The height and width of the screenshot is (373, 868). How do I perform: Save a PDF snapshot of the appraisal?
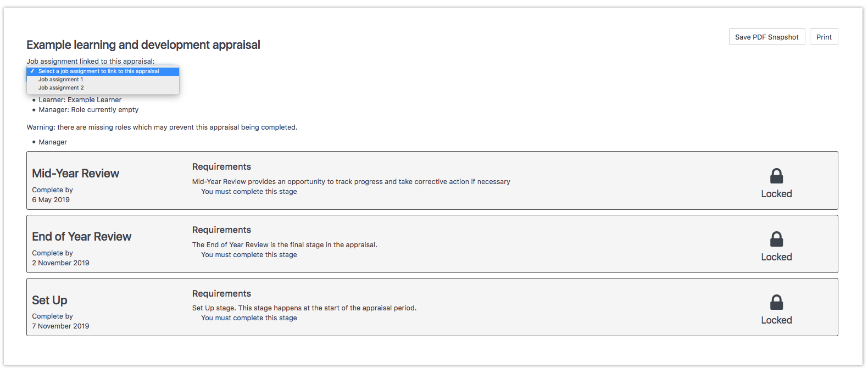(x=766, y=37)
